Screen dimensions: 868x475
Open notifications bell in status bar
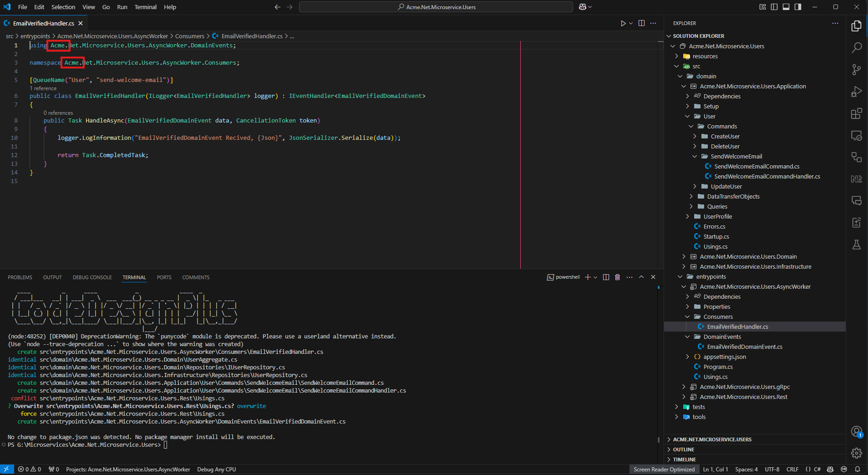coord(858,469)
